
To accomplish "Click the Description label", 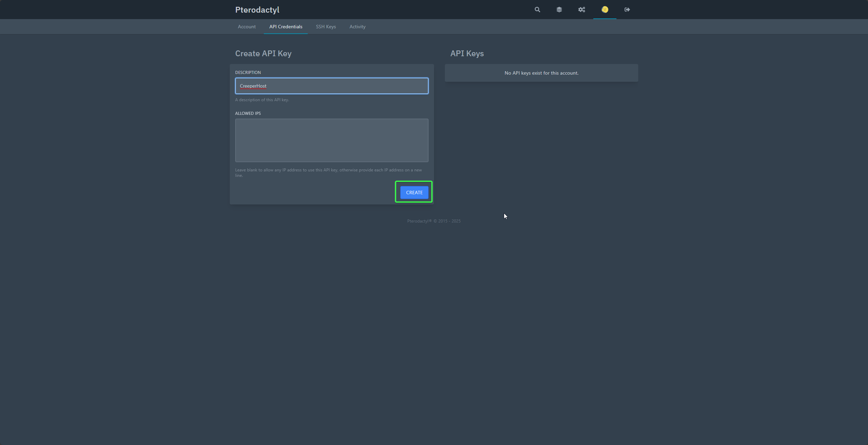I will pos(248,73).
